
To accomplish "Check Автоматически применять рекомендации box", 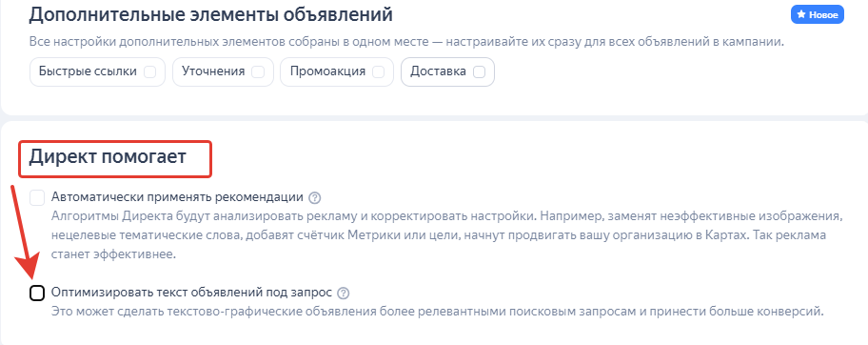I will [x=37, y=197].
